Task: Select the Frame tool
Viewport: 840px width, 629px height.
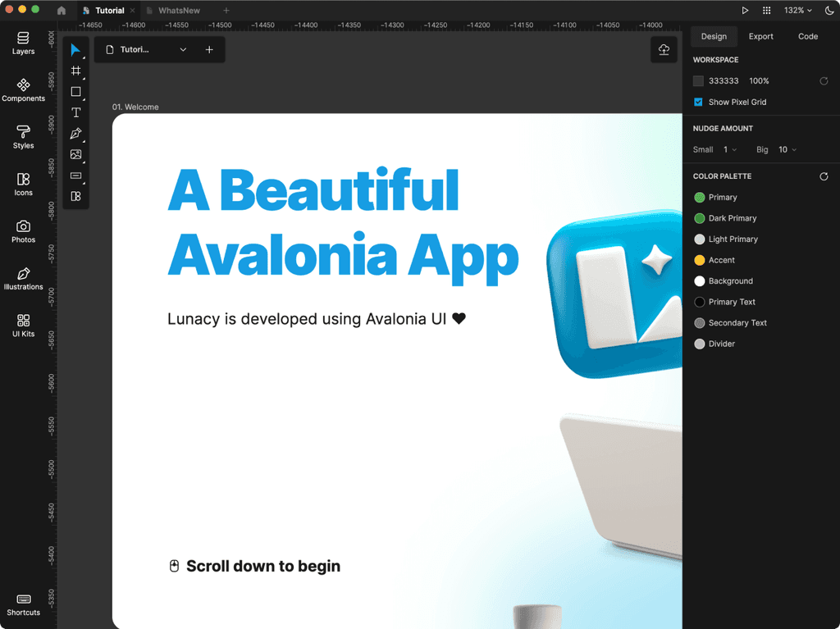Action: click(75, 71)
